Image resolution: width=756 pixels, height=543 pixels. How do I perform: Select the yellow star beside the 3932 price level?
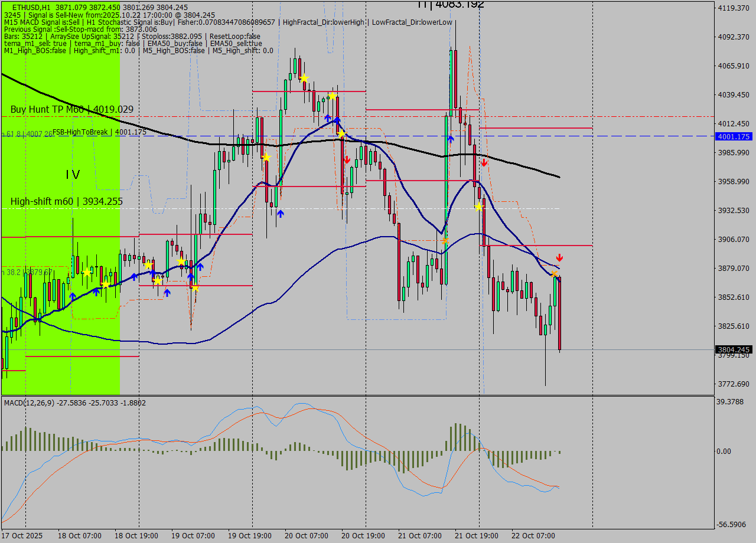(x=478, y=207)
